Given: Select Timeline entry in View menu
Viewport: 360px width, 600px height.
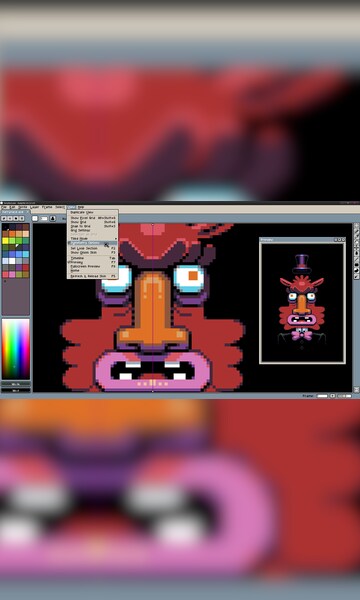Looking at the screenshot, I should coord(77,258).
